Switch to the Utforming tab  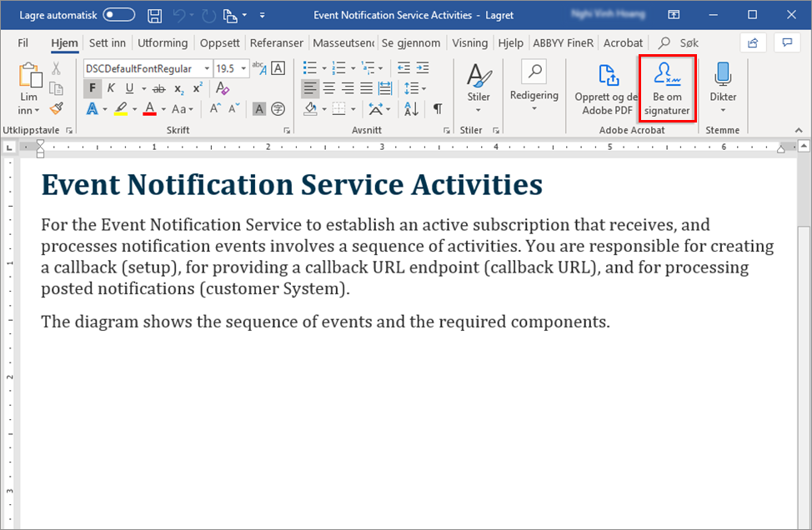click(x=163, y=43)
